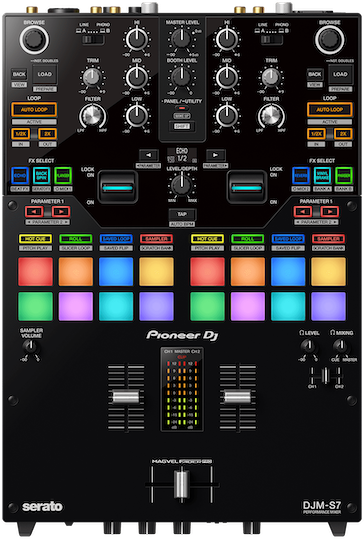Select right deck SAVED LOOP pad mode

288,239
